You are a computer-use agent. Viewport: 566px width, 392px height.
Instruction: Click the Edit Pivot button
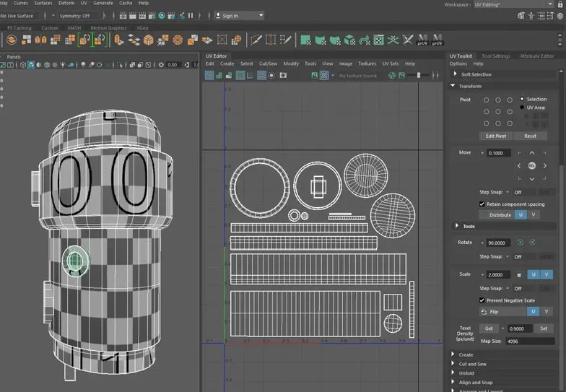tap(496, 136)
